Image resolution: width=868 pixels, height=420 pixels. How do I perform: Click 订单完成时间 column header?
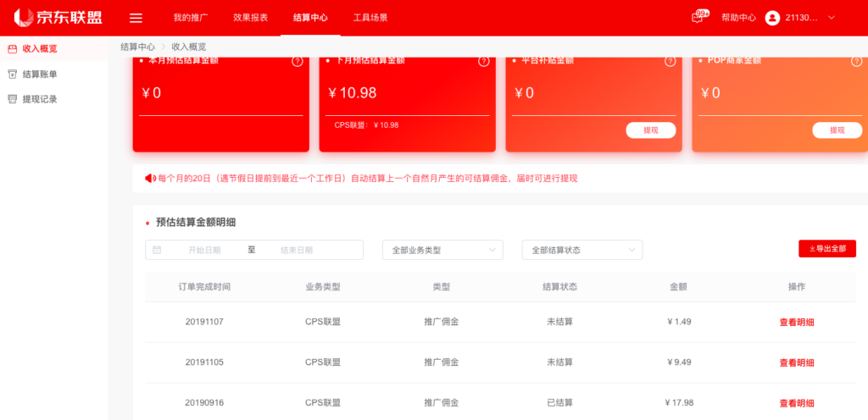coord(204,287)
